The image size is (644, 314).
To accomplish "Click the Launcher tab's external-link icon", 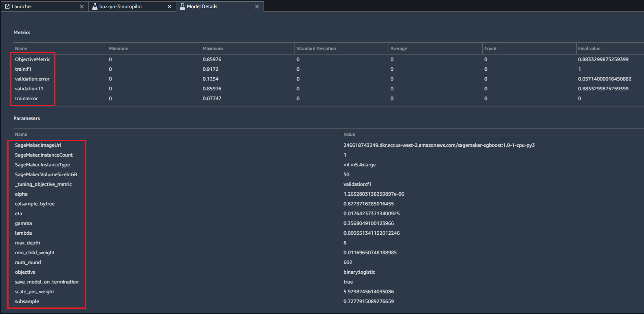I will (7, 7).
